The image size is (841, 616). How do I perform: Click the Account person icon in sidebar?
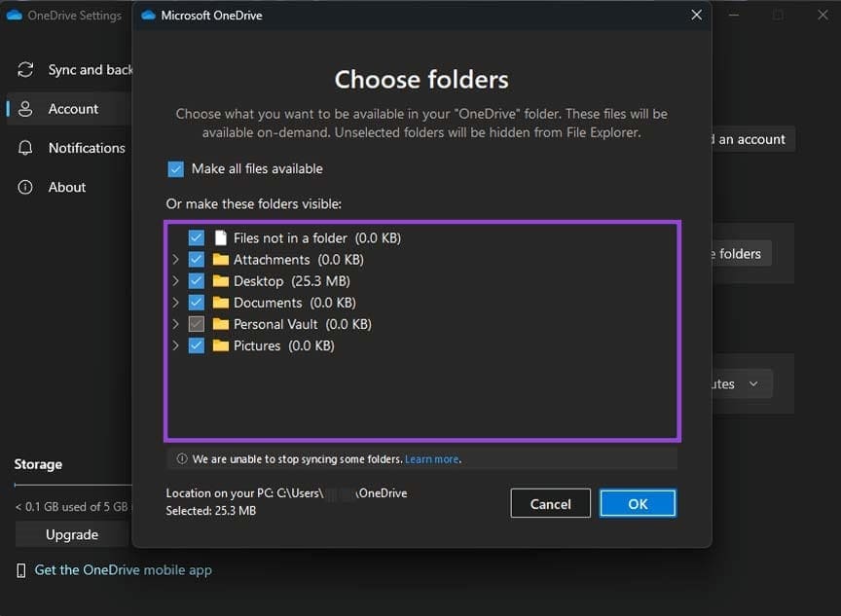(x=25, y=109)
